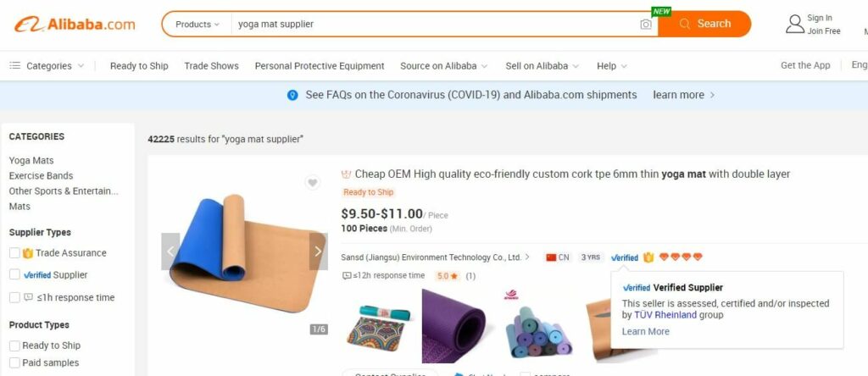868x376 pixels.
Task: Favorite the cork yoga mat with heart icon
Action: pyautogui.click(x=313, y=182)
